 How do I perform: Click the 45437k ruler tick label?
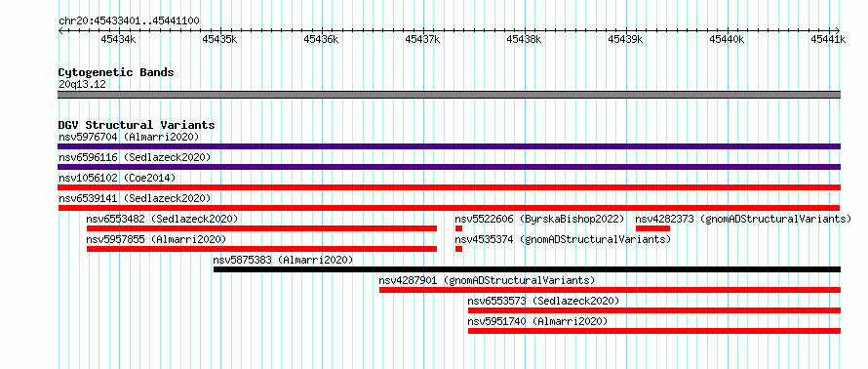422,39
